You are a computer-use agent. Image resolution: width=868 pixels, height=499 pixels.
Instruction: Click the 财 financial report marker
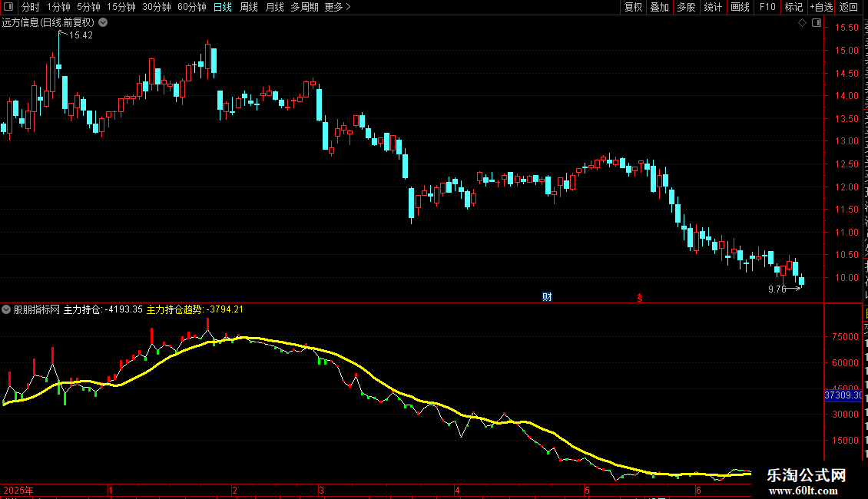[x=547, y=297]
